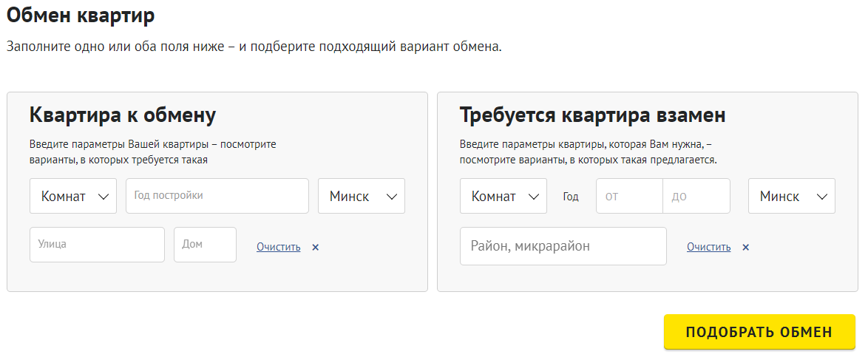Click Очистить link in Квартира к обмену
Image resolution: width=868 pixels, height=360 pixels.
(x=279, y=247)
